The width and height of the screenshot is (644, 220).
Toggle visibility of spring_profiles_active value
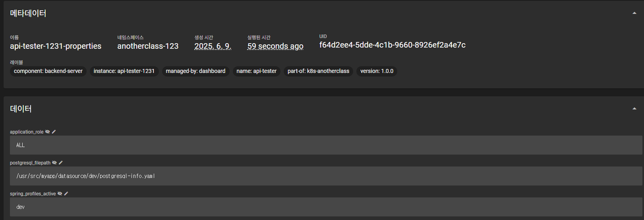click(60, 194)
